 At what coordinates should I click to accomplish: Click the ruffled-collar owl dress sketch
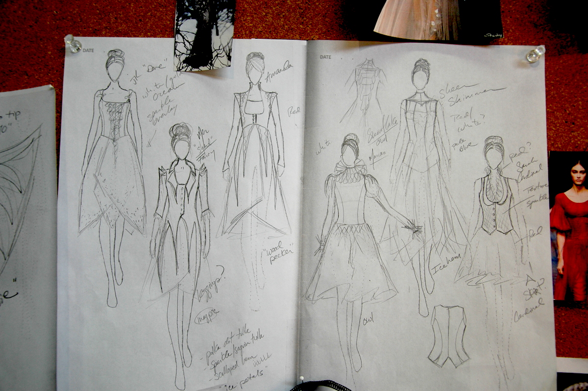click(350, 230)
